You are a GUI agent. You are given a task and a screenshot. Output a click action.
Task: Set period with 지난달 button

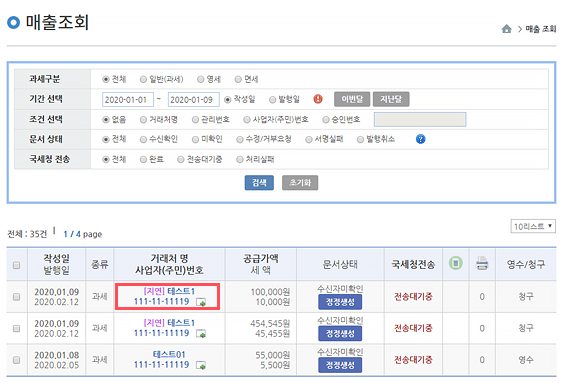click(x=391, y=99)
